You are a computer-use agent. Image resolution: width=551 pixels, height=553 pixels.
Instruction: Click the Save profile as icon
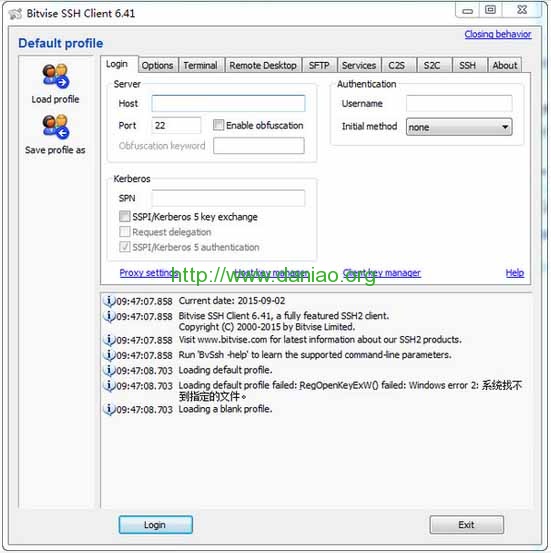coord(55,127)
